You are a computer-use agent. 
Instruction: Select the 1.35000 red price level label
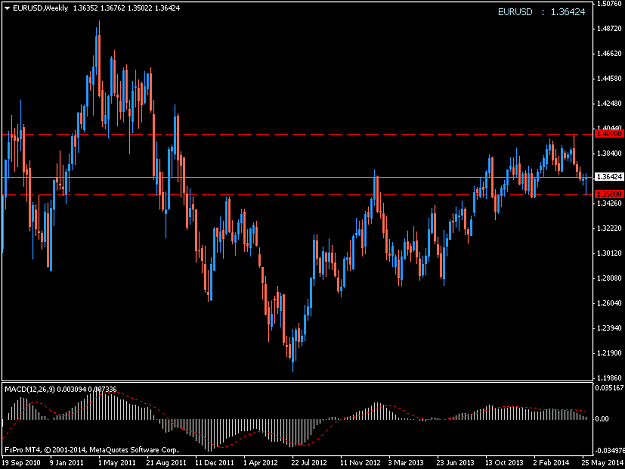point(609,194)
